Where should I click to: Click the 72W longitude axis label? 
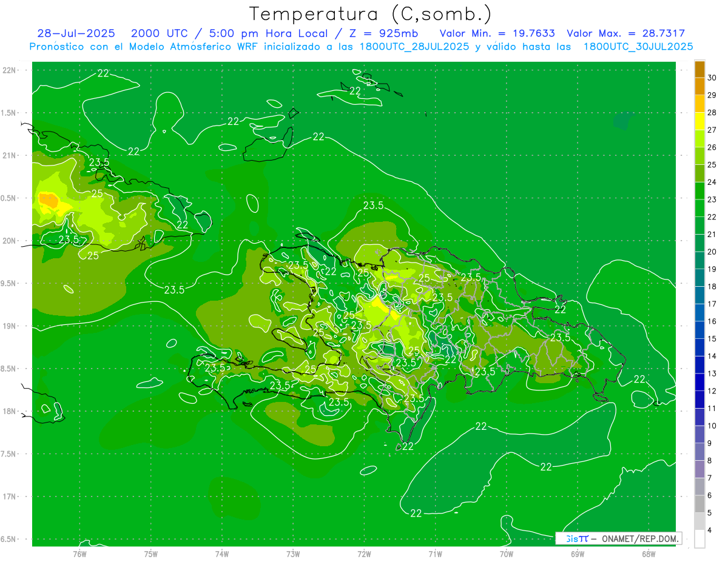(365, 554)
